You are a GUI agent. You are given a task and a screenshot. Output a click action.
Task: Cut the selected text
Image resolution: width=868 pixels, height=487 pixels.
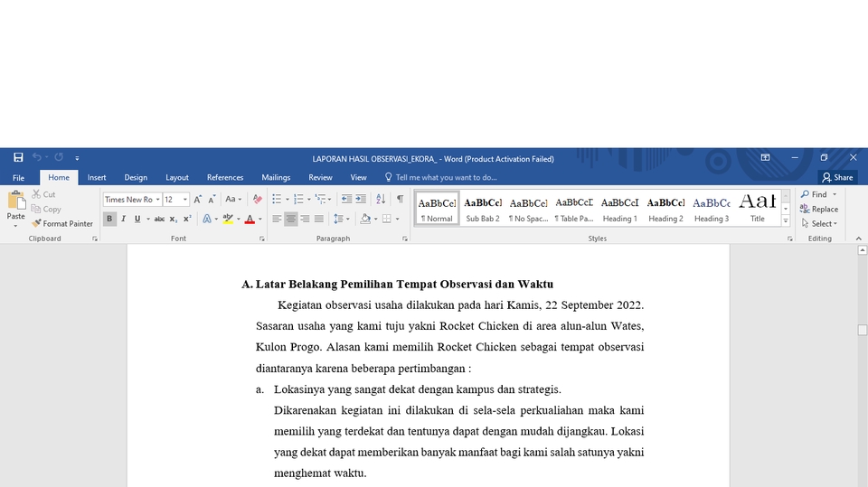tap(43, 194)
